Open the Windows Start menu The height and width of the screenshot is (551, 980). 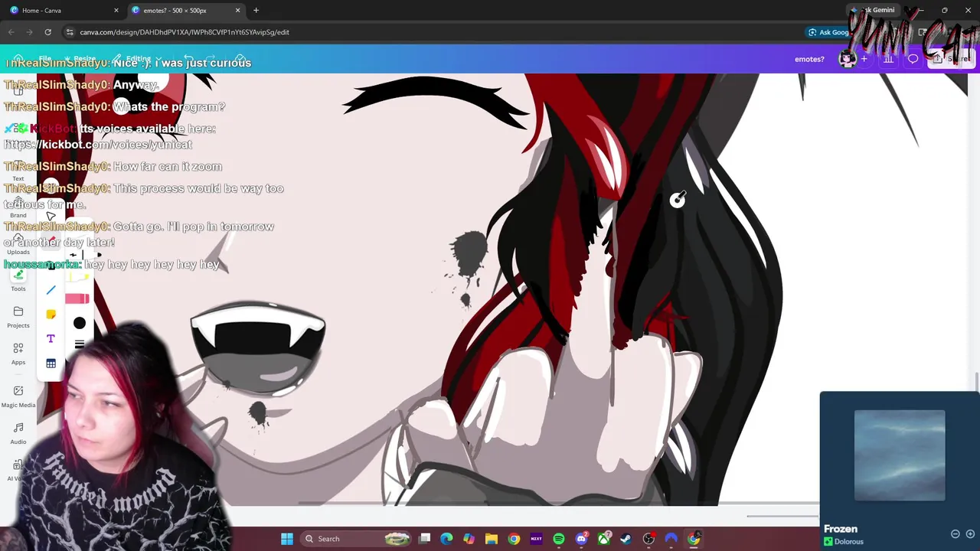point(287,539)
